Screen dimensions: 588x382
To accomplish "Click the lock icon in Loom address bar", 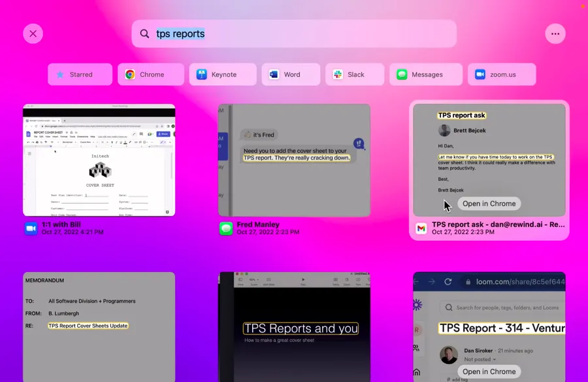I will point(468,282).
